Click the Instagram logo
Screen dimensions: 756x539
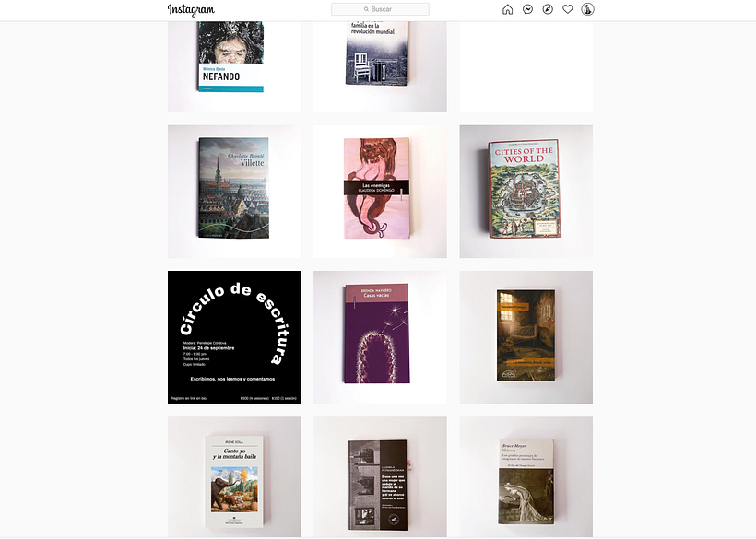(191, 9)
